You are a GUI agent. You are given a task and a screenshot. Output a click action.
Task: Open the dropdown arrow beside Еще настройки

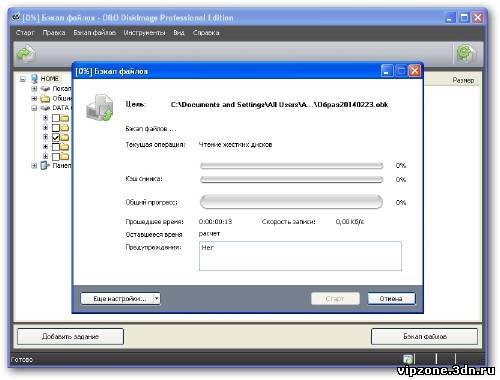156,299
